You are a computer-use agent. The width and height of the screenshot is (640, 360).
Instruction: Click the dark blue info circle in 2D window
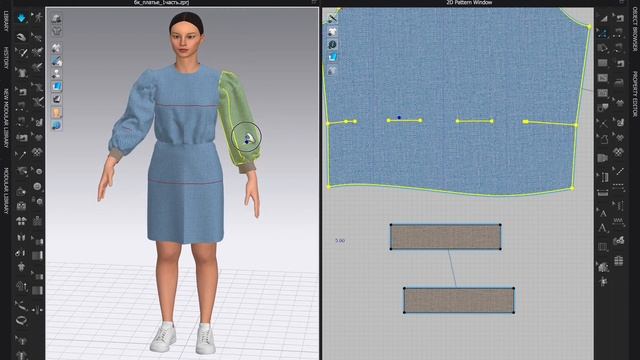coord(332,44)
